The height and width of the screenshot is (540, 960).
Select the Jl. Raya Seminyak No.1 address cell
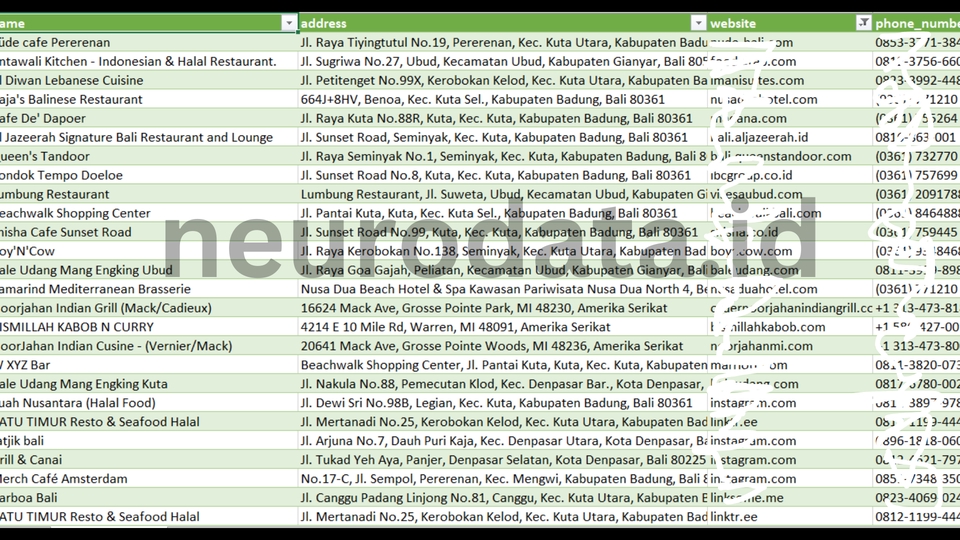[x=500, y=156]
